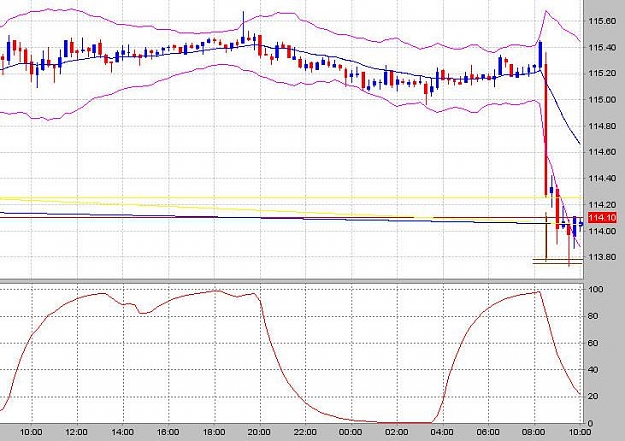Screen dimensions: 625x441
Task: Click the 114.60 price axis label
Action: (602, 152)
